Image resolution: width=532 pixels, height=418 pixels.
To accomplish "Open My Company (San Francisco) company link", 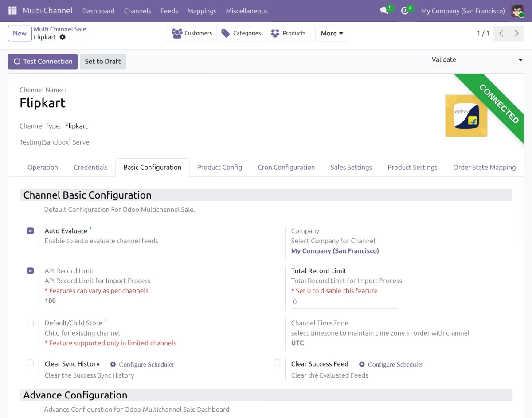I will tap(335, 251).
